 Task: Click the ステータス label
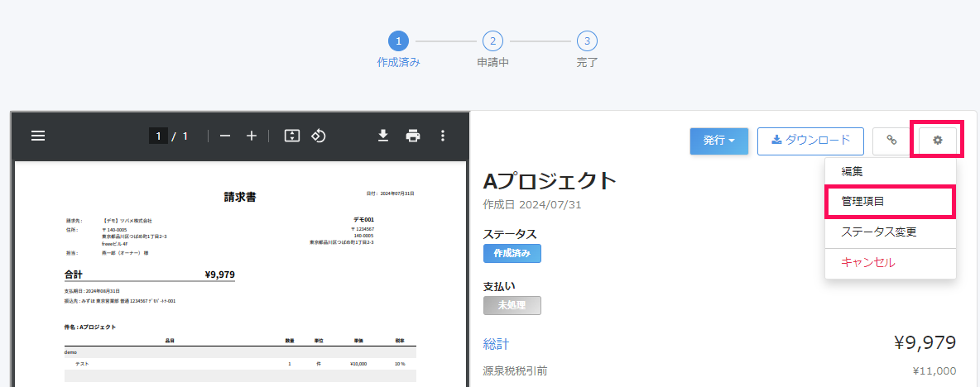(510, 234)
